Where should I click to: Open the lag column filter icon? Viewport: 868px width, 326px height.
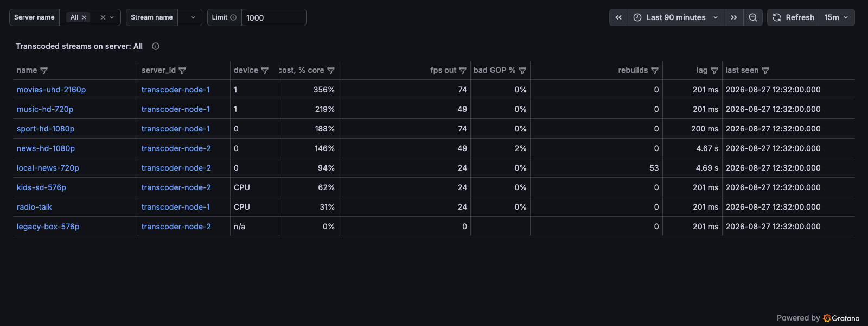pos(714,71)
